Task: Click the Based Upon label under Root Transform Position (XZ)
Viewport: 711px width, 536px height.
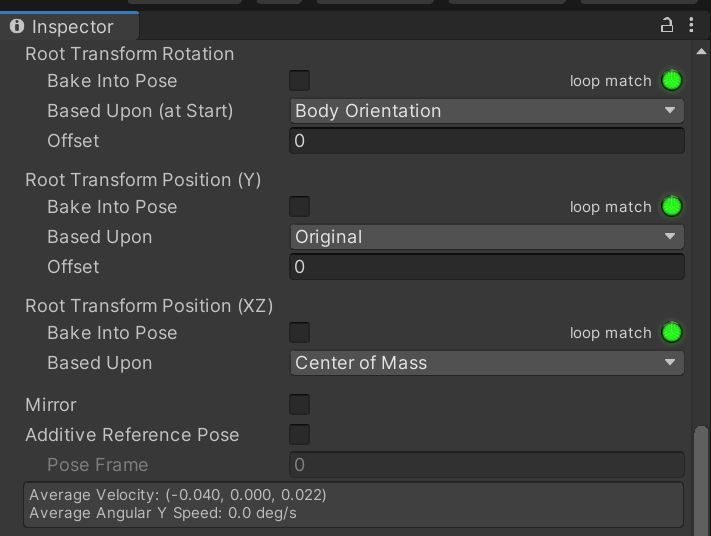Action: (x=100, y=363)
